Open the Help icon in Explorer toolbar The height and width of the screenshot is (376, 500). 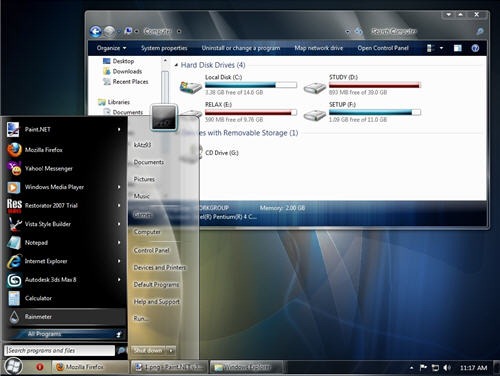[x=475, y=48]
